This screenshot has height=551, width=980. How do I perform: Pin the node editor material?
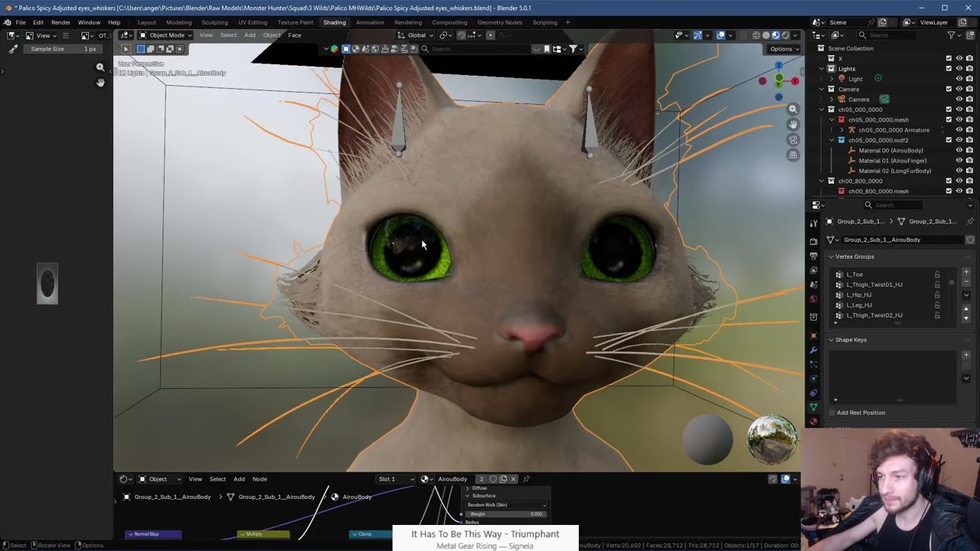point(526,479)
